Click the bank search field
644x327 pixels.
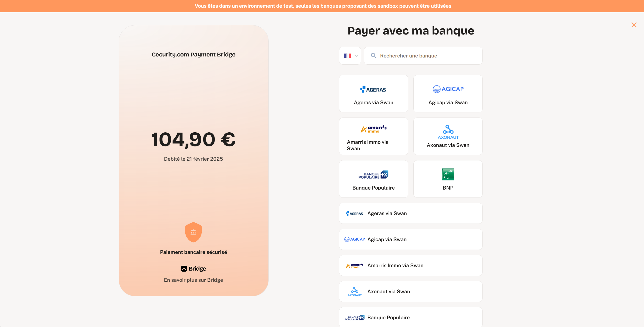(x=423, y=56)
